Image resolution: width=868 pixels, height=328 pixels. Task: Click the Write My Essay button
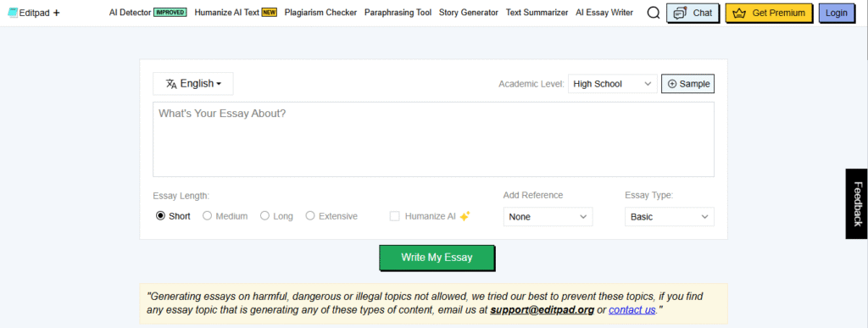click(437, 257)
